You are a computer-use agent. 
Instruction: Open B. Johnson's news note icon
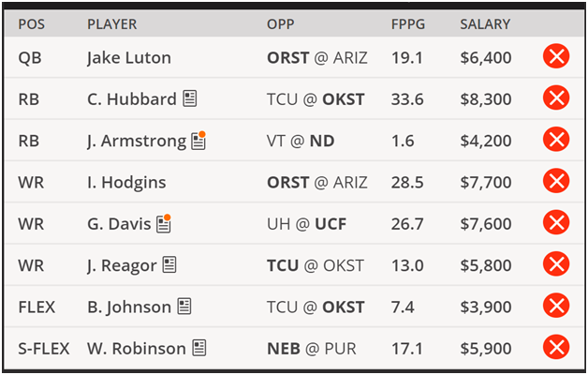tap(184, 306)
